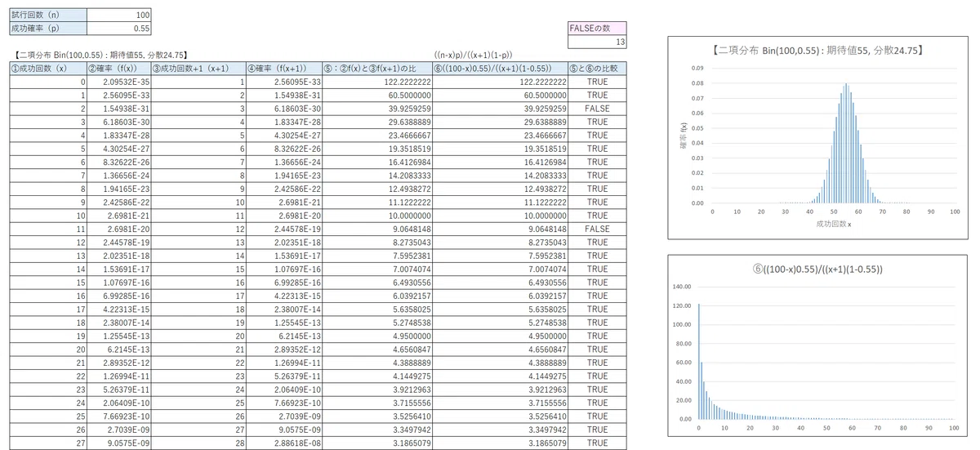Click 3.1865079 in column ⑤ of row x=27
The height and width of the screenshot is (450, 980).
(x=377, y=443)
